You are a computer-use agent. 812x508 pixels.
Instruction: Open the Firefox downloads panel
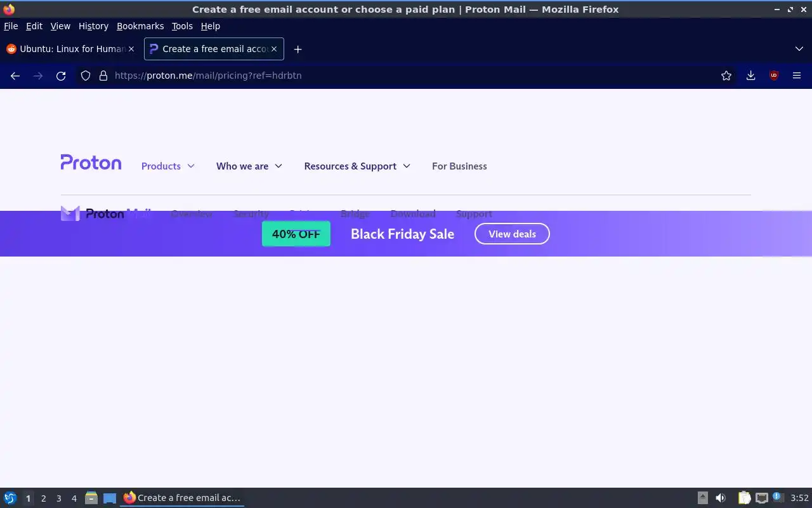[x=750, y=76]
